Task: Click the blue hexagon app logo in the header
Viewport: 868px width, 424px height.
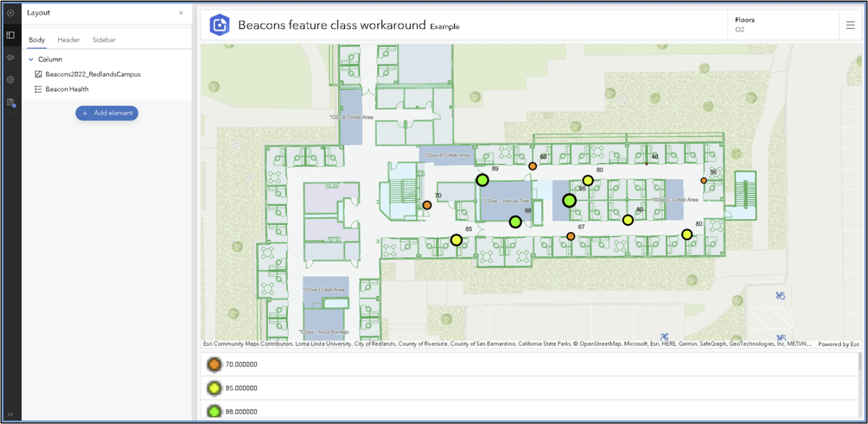Action: pos(219,25)
